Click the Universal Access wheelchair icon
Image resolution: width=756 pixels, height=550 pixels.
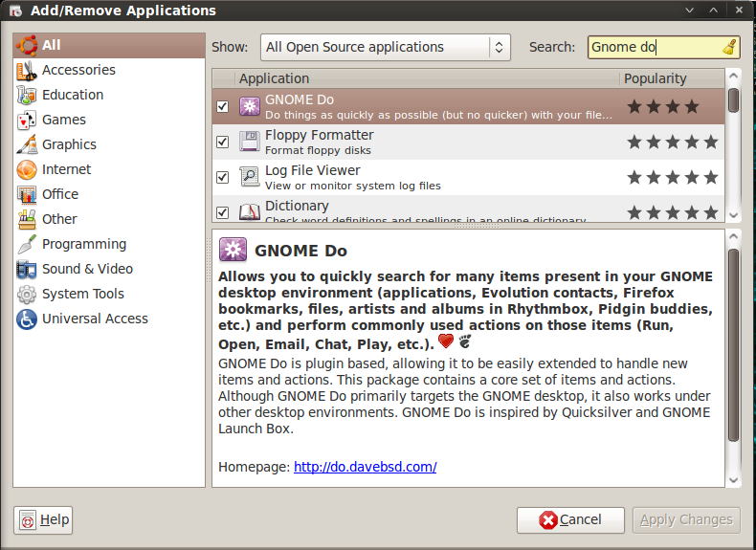pos(27,319)
